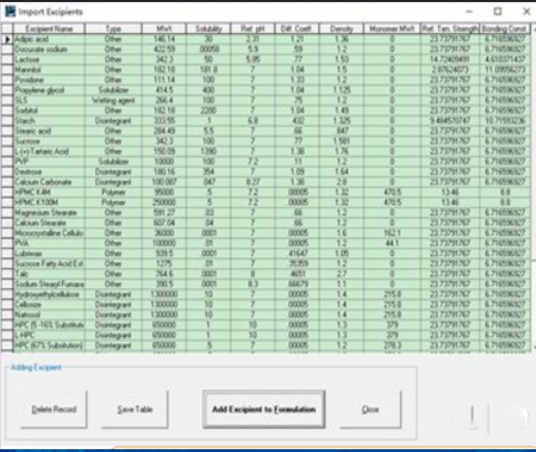Click the Delete Record button
This screenshot has width=536, height=452.
click(54, 409)
